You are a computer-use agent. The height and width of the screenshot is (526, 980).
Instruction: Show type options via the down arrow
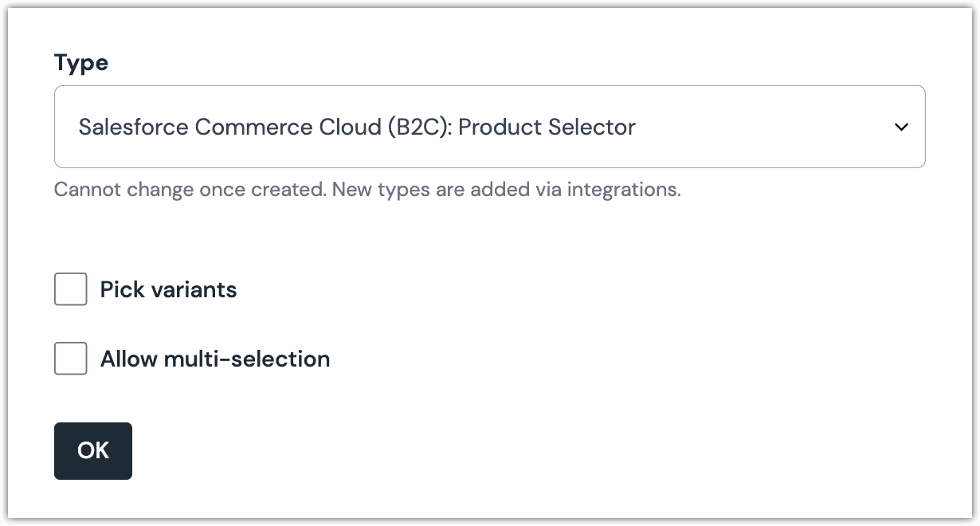point(901,127)
